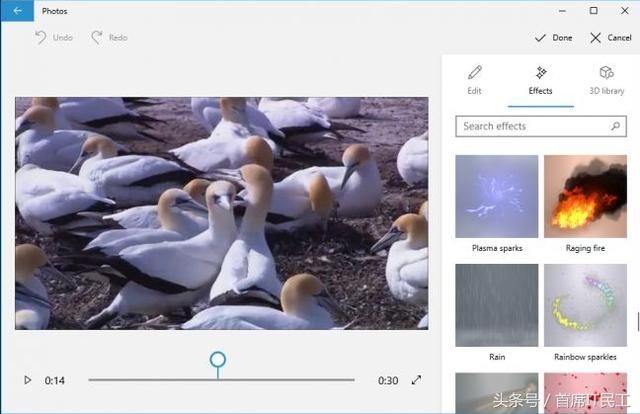Screen dimensions: 640x414
Task: Switch to the Edit tab
Action: tap(474, 80)
